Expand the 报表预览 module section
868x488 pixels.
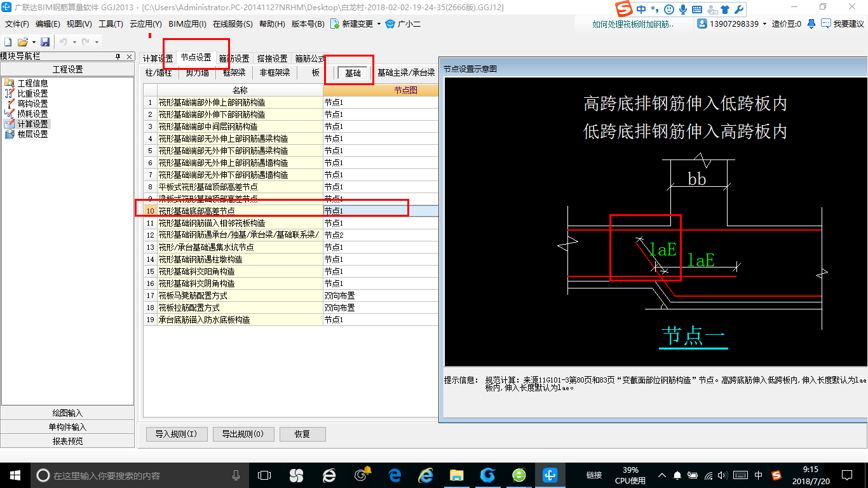coord(67,441)
